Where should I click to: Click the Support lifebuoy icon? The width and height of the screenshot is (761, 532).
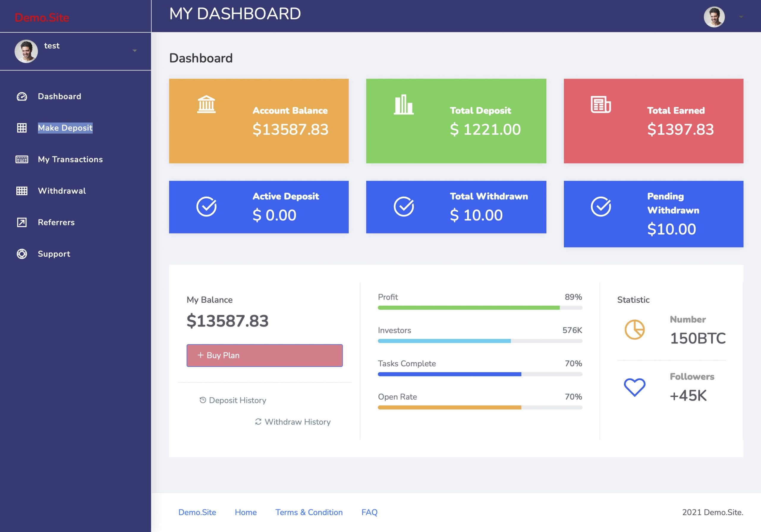[22, 254]
